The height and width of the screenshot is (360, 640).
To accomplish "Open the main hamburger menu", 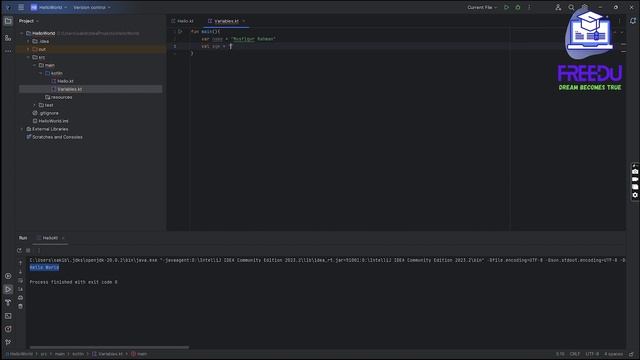I will coord(21,7).
